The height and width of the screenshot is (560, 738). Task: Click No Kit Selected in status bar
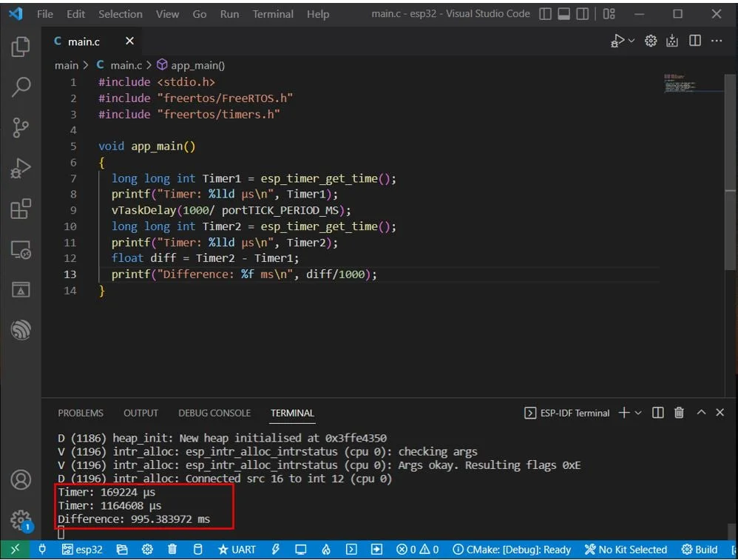(x=626, y=550)
